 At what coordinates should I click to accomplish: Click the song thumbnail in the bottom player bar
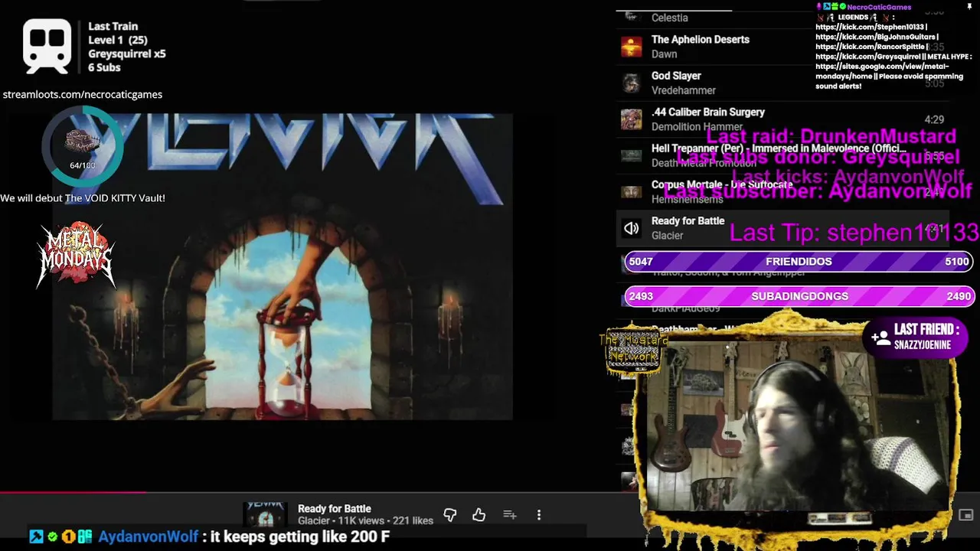pos(266,515)
